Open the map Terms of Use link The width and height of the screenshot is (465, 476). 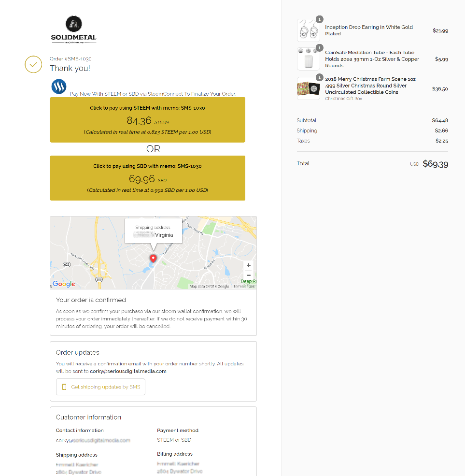[244, 286]
